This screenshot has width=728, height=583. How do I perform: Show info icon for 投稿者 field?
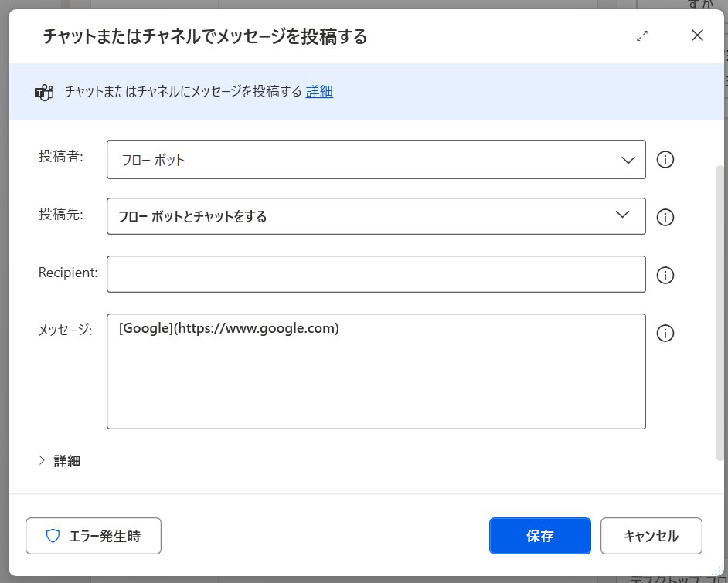point(665,160)
